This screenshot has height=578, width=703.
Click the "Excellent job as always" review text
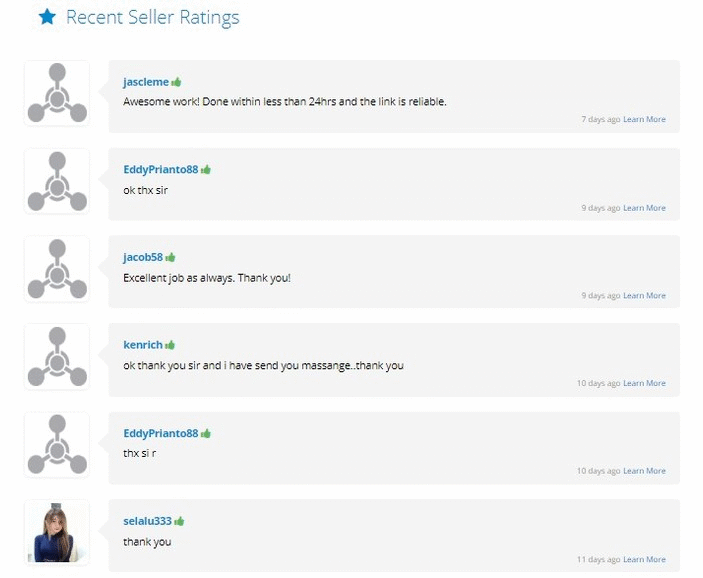coord(207,277)
